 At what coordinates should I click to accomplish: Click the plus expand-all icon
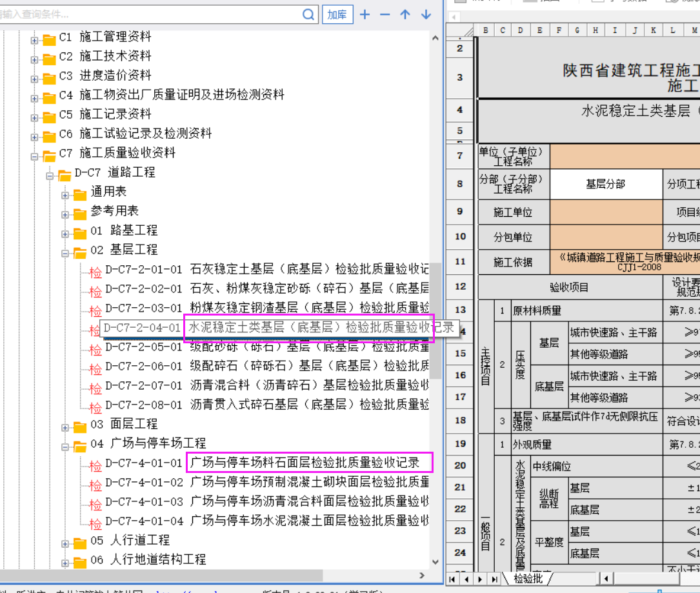pos(365,15)
